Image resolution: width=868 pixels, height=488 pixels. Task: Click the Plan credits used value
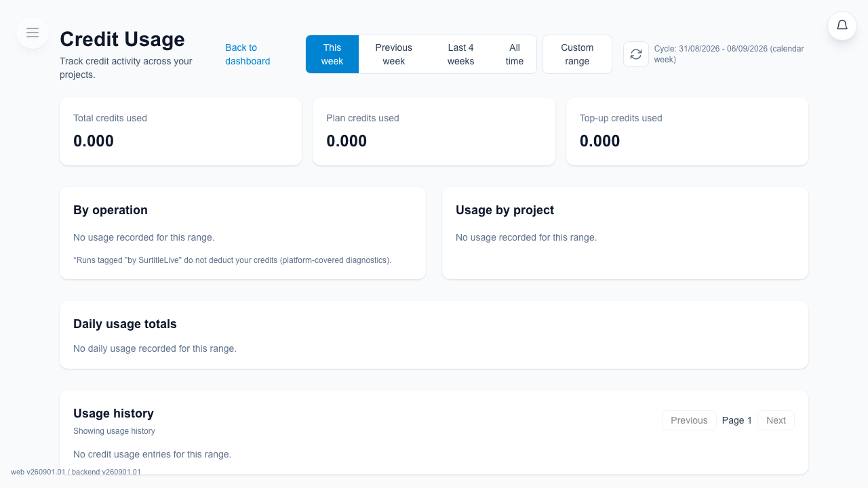(x=347, y=141)
